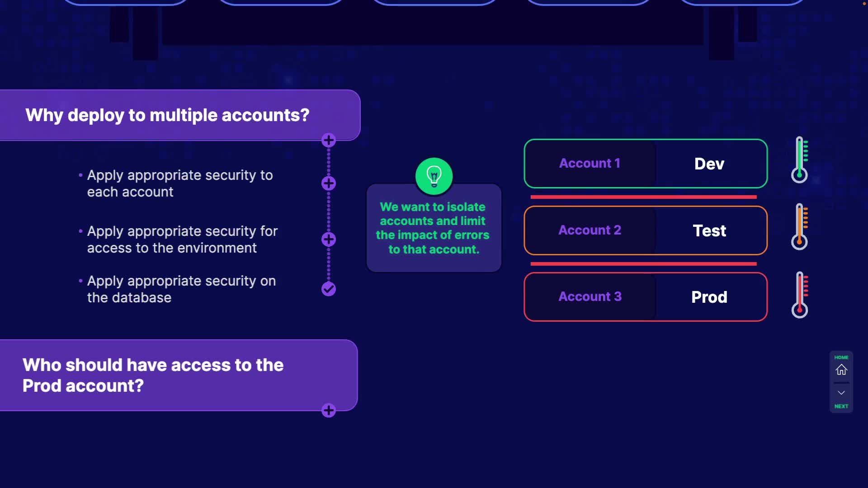Viewport: 868px width, 488px height.
Task: Click the green Dev thermometer icon
Action: tap(800, 160)
